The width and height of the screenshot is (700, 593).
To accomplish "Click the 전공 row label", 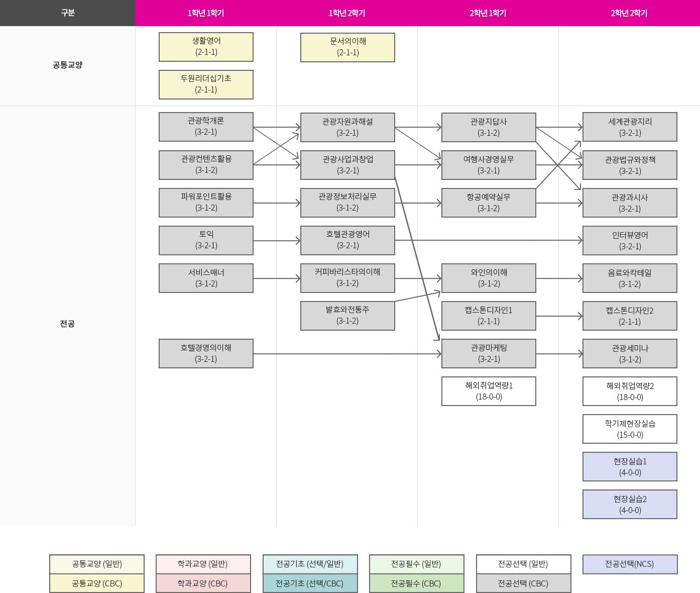I will pyautogui.click(x=68, y=324).
